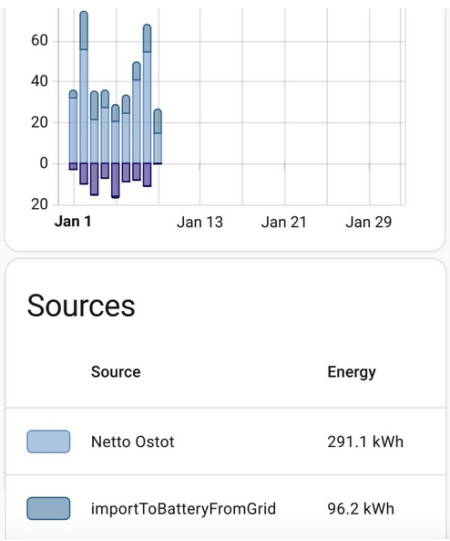The width and height of the screenshot is (450, 541).
Task: Click the tallest bar near Jan 2
Action: point(84,86)
